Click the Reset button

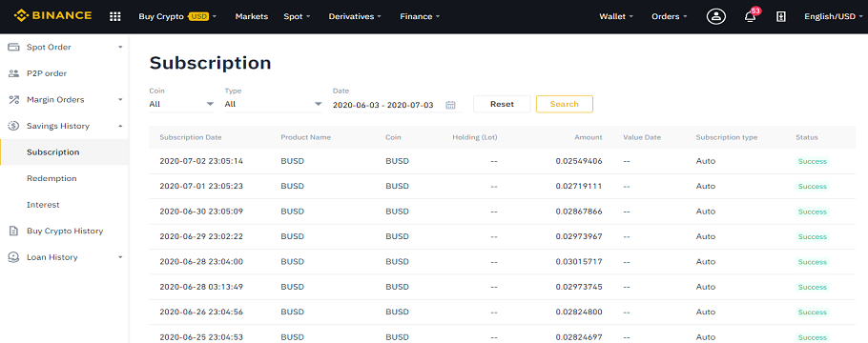(502, 104)
